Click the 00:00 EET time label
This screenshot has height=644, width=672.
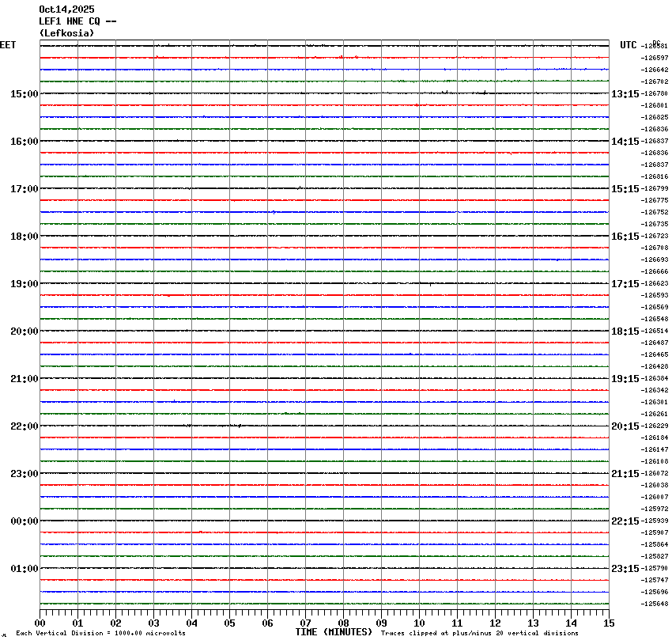[x=24, y=521]
